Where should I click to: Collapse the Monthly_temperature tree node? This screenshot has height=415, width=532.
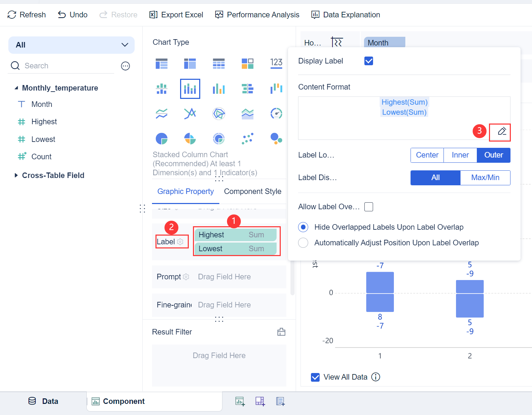point(16,88)
